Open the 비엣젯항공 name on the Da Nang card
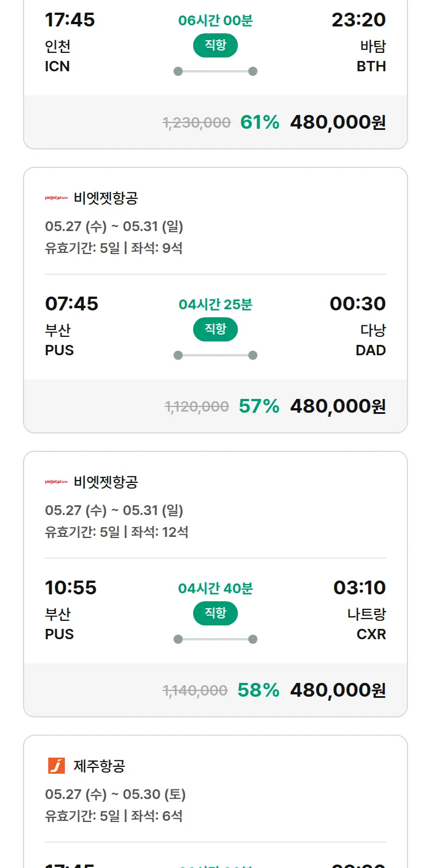 (106, 198)
